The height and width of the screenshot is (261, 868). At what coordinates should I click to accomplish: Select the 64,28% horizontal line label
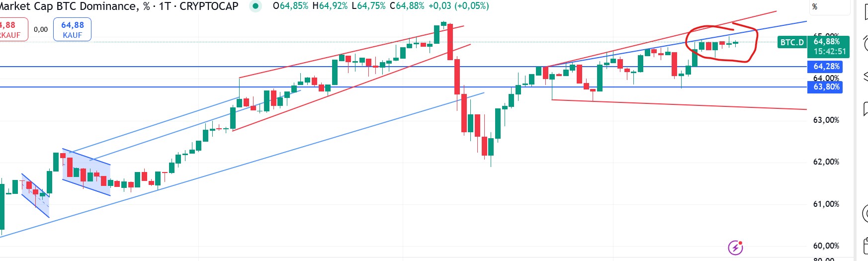coord(827,67)
